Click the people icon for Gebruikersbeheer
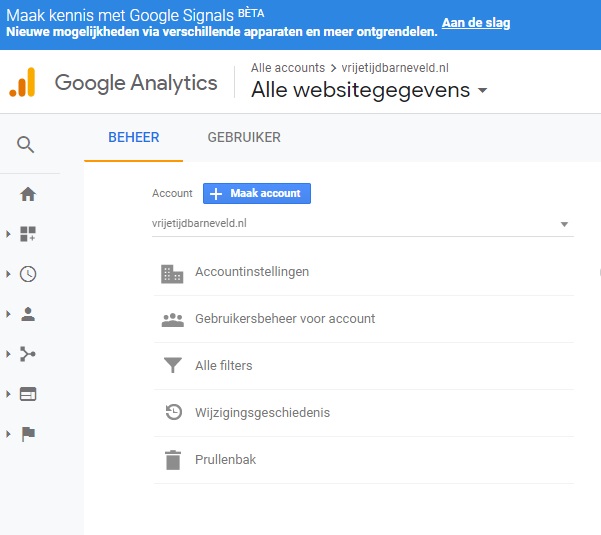The width and height of the screenshot is (601, 535). click(x=172, y=320)
